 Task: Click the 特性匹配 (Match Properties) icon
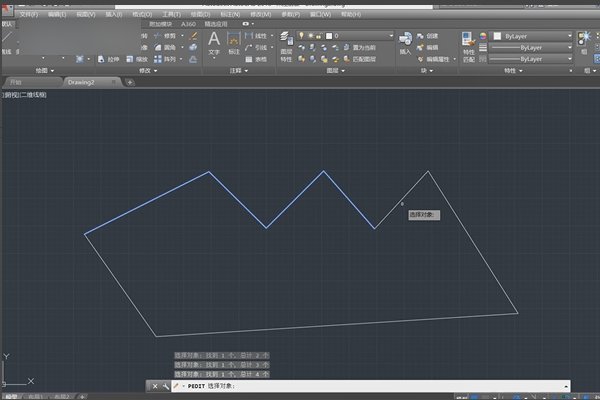click(467, 43)
